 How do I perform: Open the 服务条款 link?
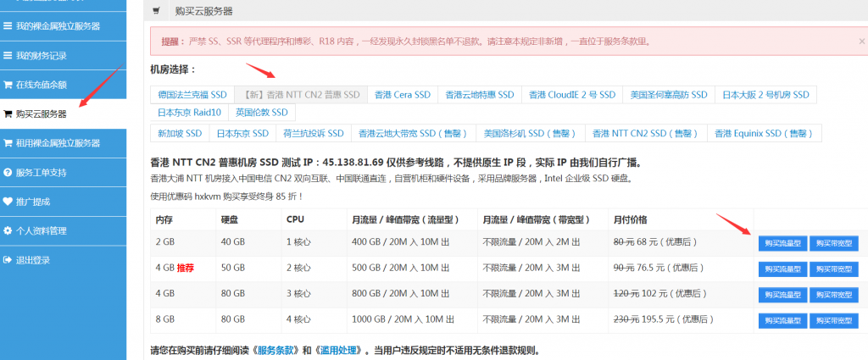click(x=278, y=350)
